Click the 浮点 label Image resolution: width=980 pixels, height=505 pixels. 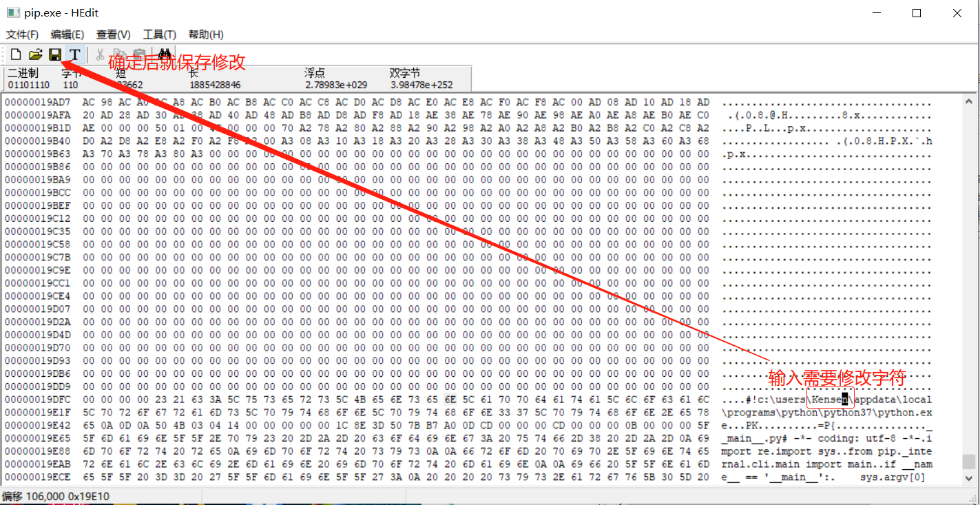point(315,73)
